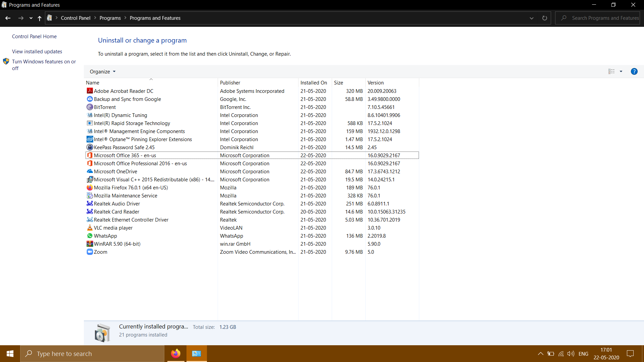
Task: Navigate to Programs breadcrumb
Action: coord(110,18)
